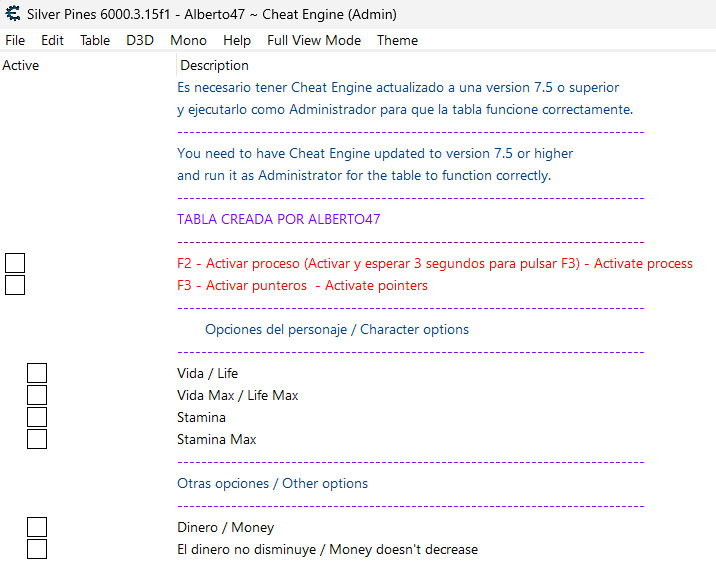Enable Money doesn't decrease checkbox
Screen dimensions: 716x576
tap(37, 549)
